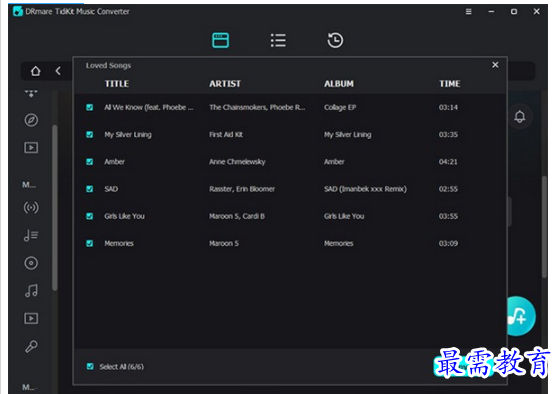Screen dimensions: 559x394
Task: Uncheck the My Silver Lining song checkbox
Action: point(89,134)
